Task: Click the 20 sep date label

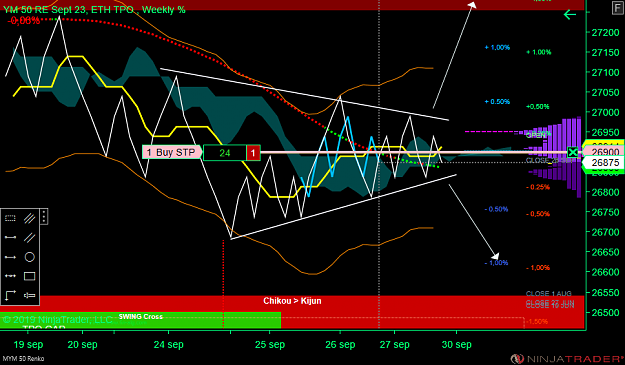Action: [83, 344]
